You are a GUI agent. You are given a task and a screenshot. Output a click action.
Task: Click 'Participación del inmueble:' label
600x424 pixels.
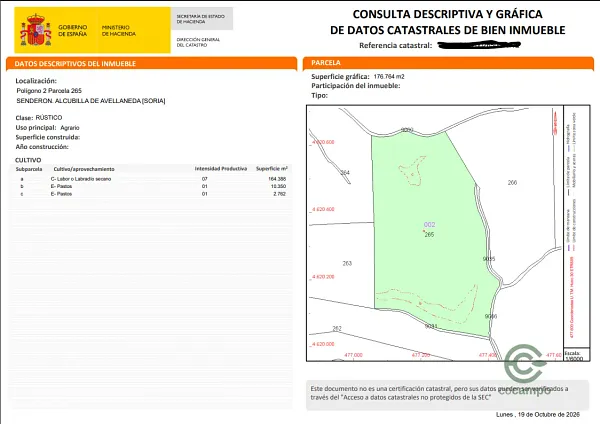pyautogui.click(x=355, y=86)
